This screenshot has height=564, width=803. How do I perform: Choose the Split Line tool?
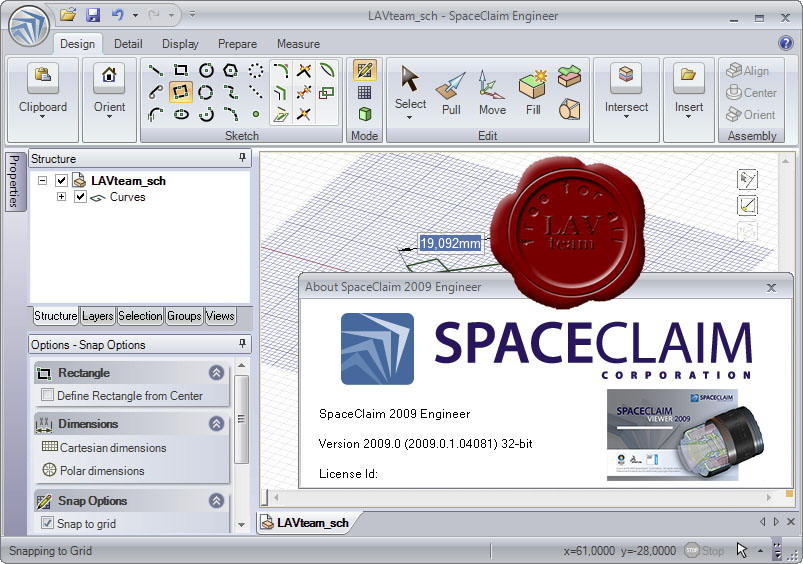tap(304, 92)
